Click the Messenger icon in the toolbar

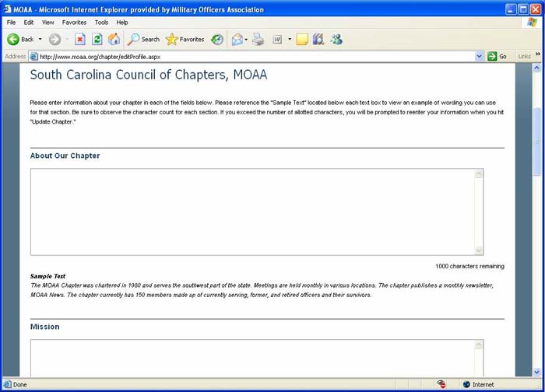click(x=336, y=39)
